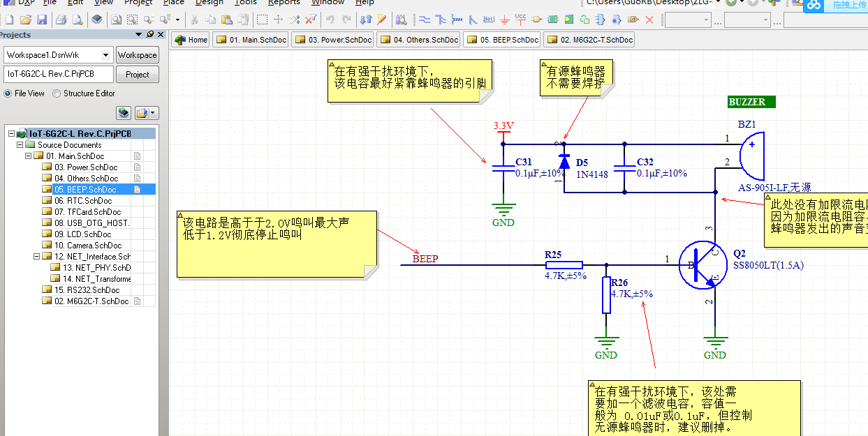Click the Cross Probe icon
Screen dimensions: 868x436
381,20
